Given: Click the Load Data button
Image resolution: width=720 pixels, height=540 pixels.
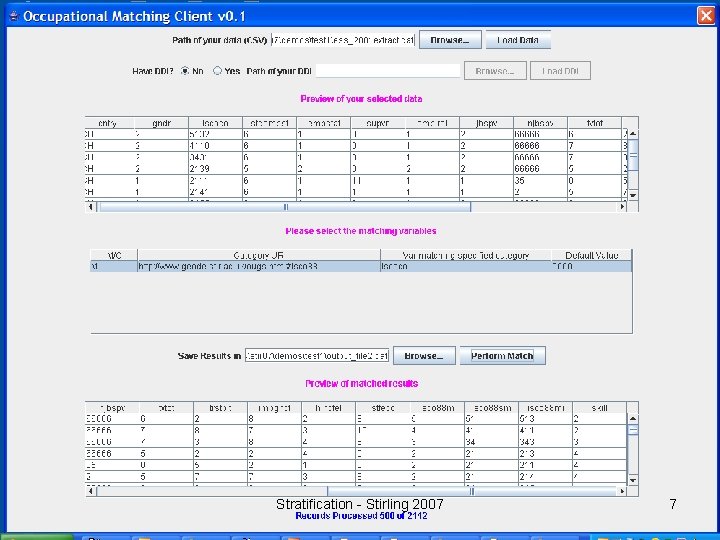Looking at the screenshot, I should [x=518, y=40].
